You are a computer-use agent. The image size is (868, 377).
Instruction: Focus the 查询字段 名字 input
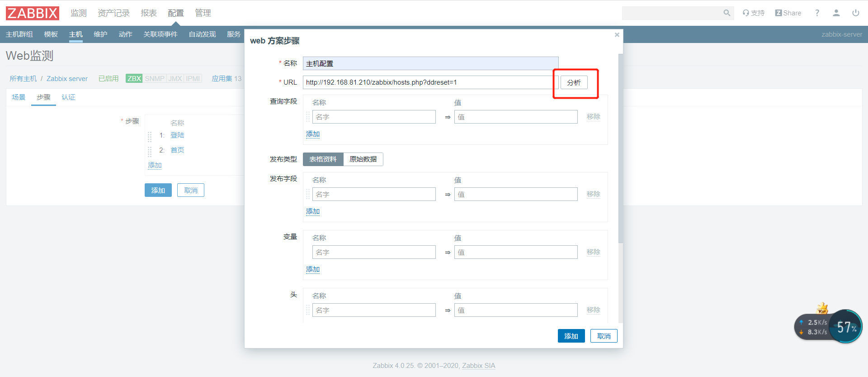374,117
